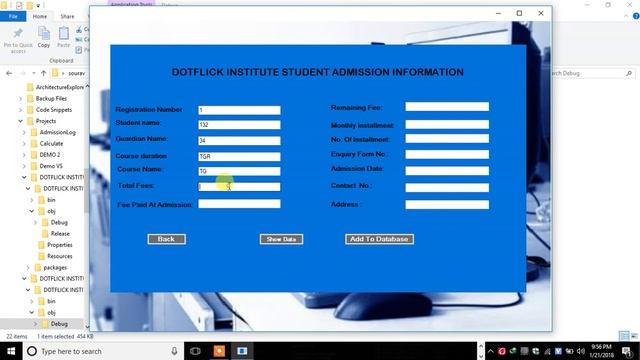Click the taskbar clock showing 9:56 PM

[602, 351]
